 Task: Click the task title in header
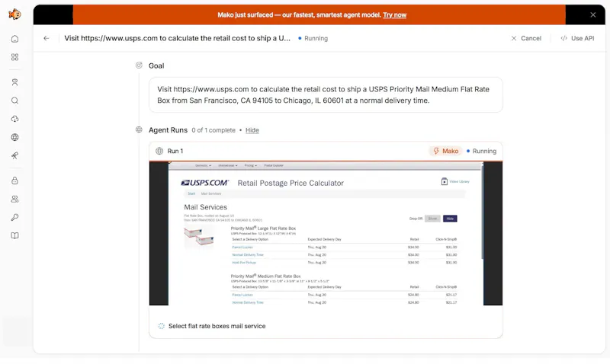pyautogui.click(x=177, y=38)
